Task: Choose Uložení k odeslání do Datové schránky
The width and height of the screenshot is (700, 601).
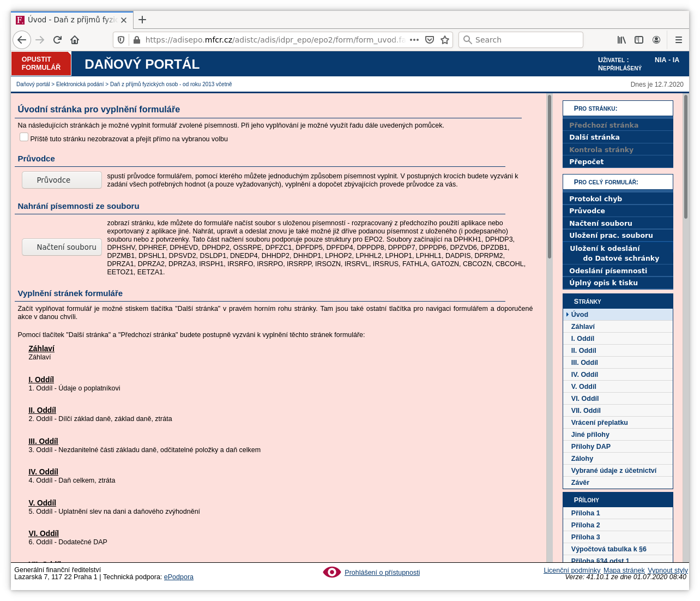Action: tap(618, 253)
